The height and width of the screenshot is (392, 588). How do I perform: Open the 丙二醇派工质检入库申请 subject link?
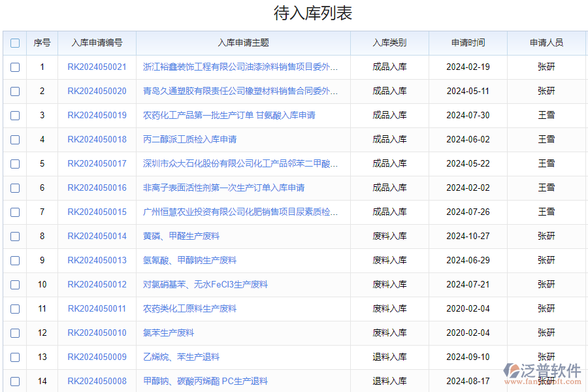point(191,139)
